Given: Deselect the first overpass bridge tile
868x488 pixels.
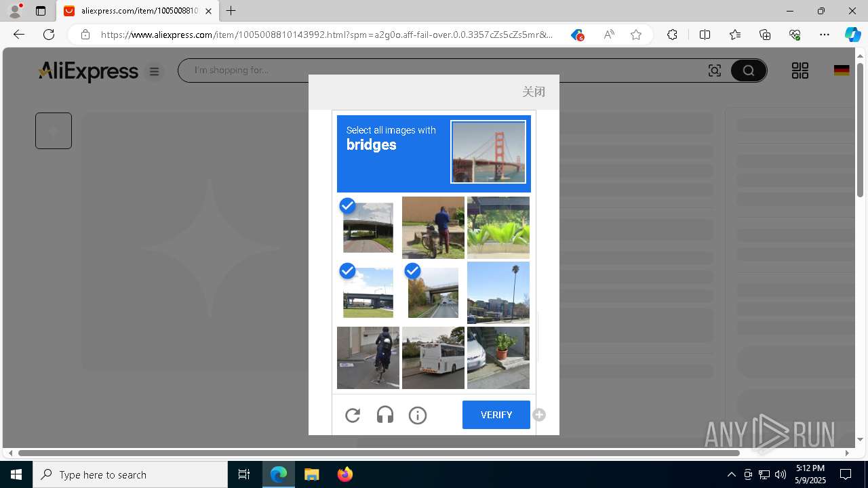Looking at the screenshot, I should [368, 228].
